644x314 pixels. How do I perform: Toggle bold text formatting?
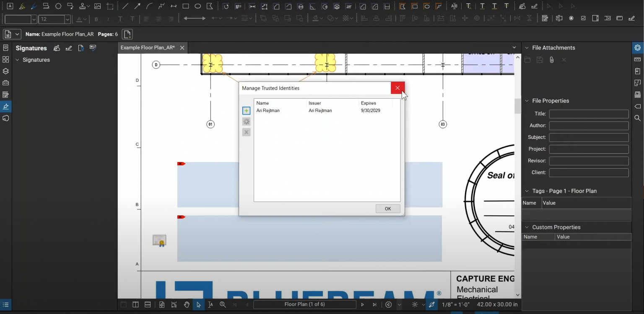[x=96, y=18]
